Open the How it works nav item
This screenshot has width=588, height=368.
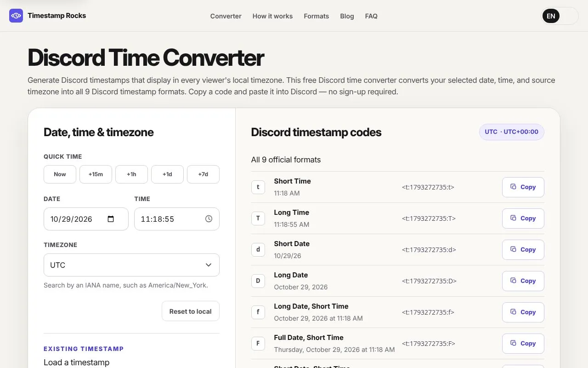coord(272,16)
